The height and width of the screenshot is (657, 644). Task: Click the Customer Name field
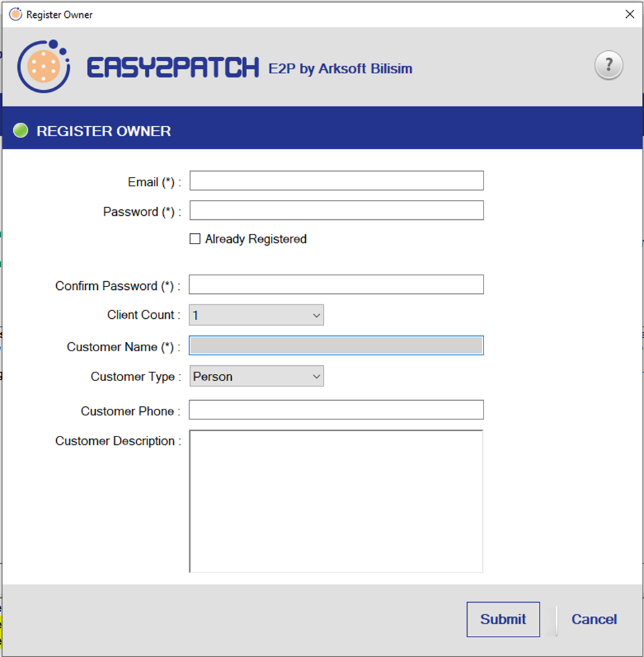(336, 346)
